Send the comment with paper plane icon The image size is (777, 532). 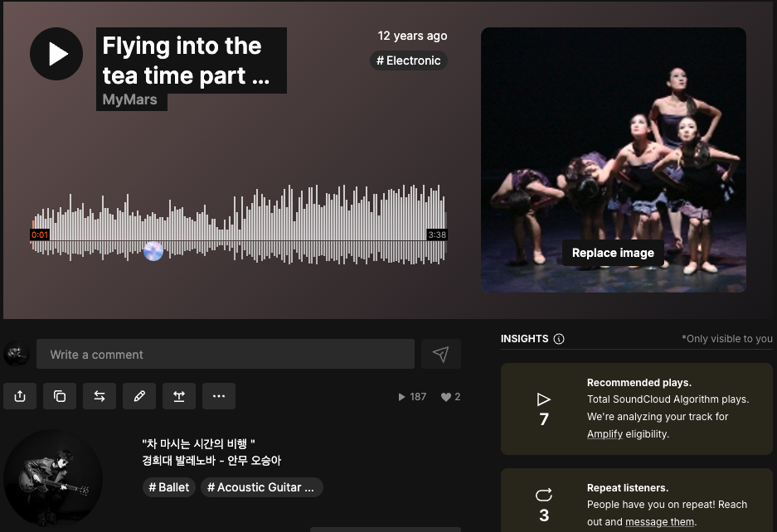(441, 354)
